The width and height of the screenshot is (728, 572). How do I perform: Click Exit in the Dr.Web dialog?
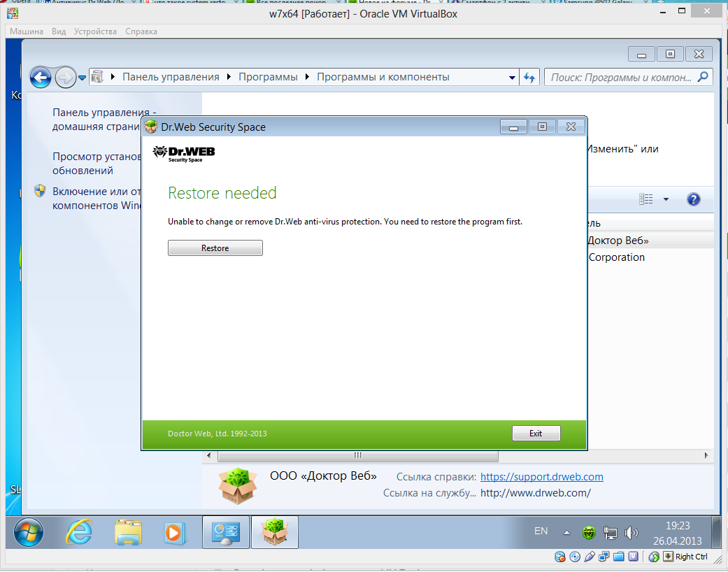click(x=536, y=434)
